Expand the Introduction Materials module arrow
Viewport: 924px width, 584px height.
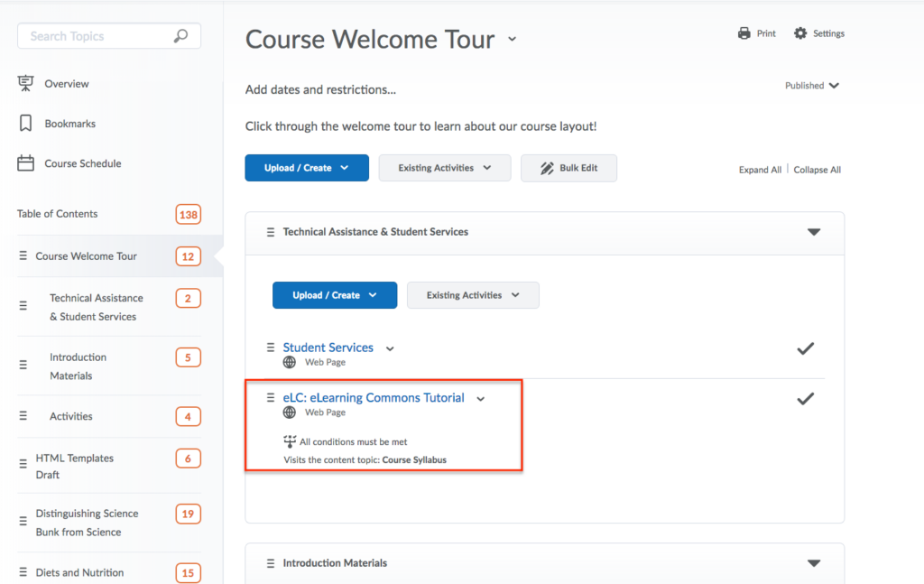click(813, 563)
